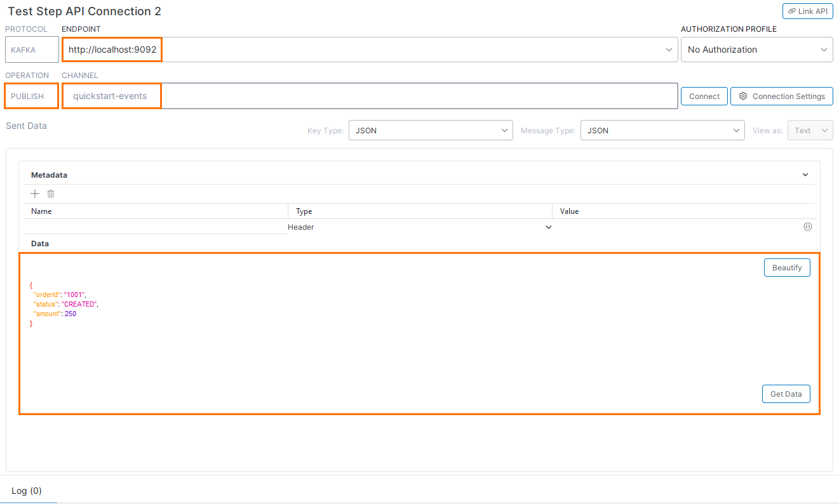Image resolution: width=839 pixels, height=504 pixels.
Task: Open the Authorization Profile dropdown
Action: pos(757,50)
